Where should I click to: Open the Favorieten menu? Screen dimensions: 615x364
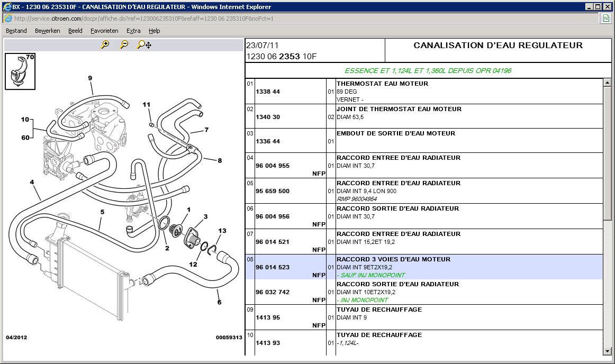pos(104,31)
